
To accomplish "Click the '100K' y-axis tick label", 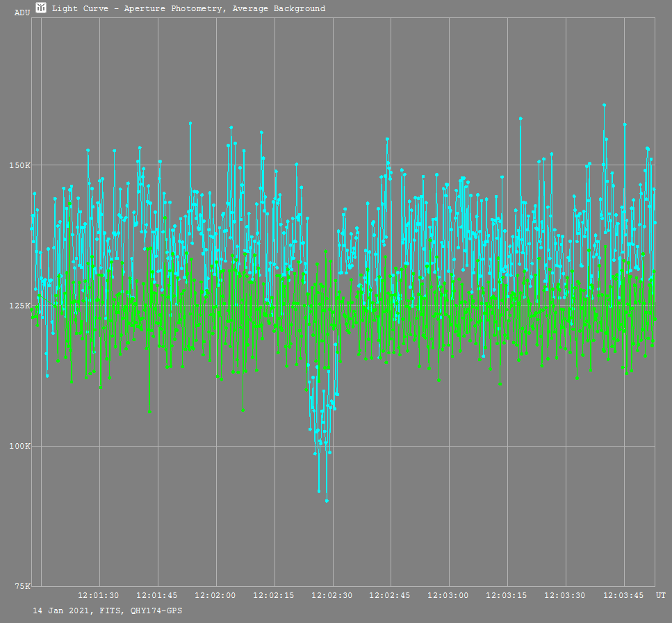I will [x=19, y=446].
